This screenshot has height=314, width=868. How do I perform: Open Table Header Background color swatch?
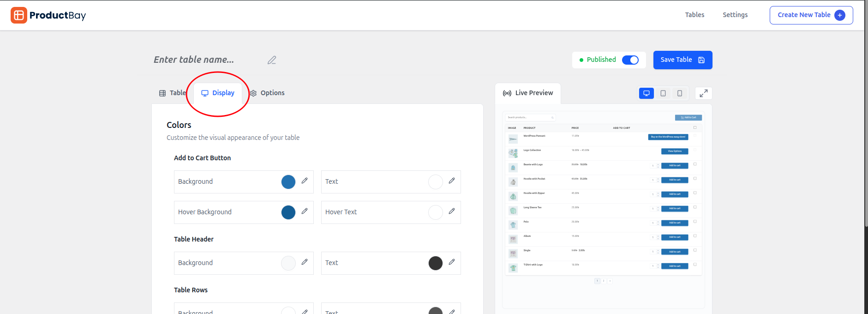click(x=288, y=263)
